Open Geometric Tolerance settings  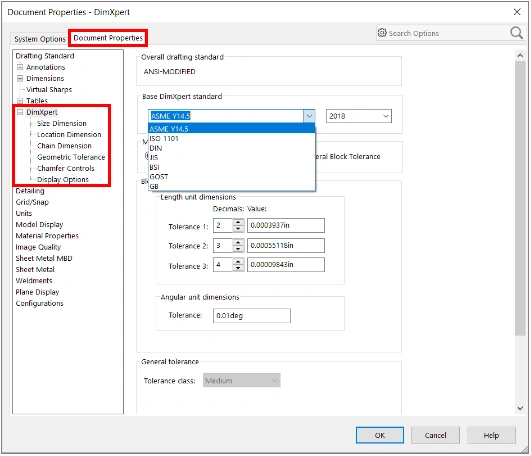71,157
